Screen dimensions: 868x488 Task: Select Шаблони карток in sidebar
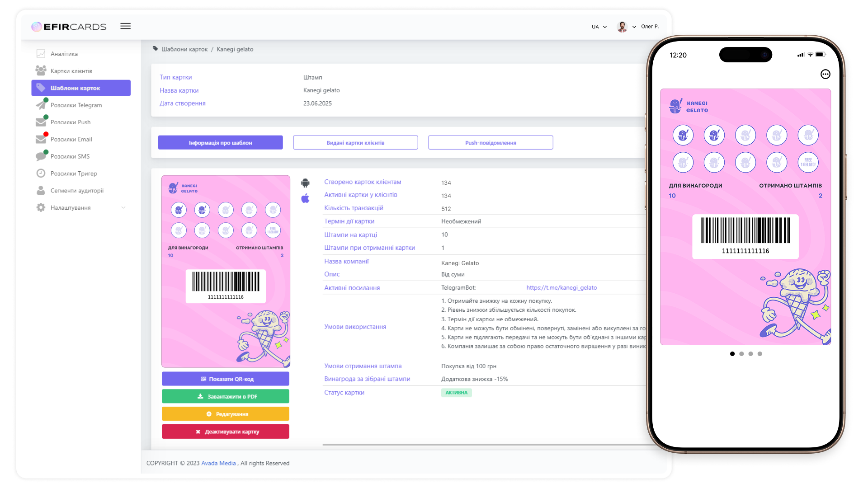pyautogui.click(x=81, y=88)
